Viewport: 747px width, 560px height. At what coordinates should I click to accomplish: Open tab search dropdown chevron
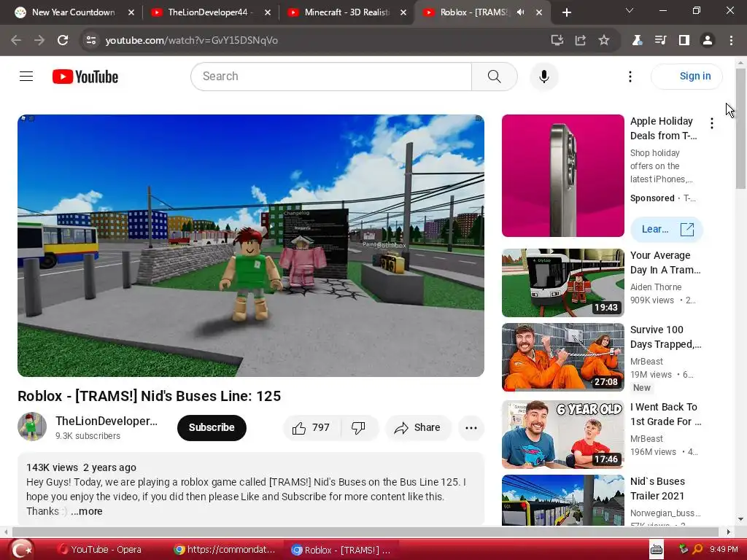click(630, 10)
